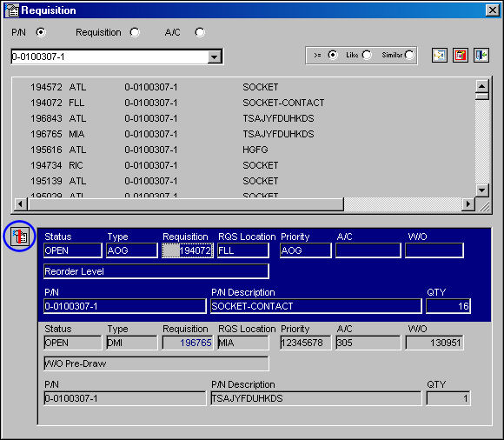
Task: Click the horizontal scrollbar thumb of the list
Action: click(185, 204)
